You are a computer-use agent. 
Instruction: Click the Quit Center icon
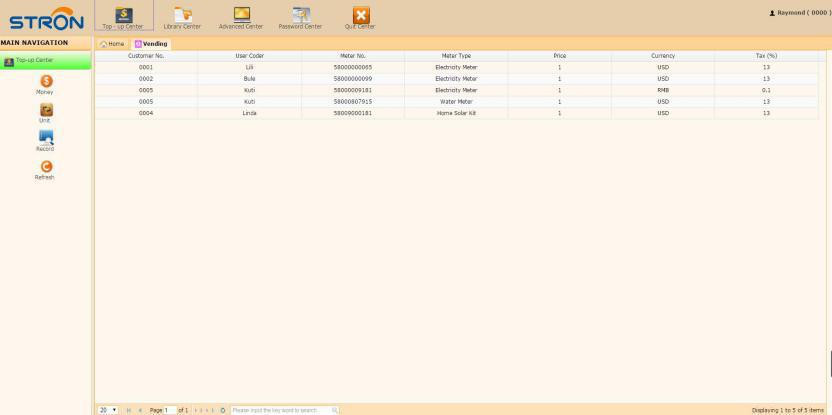click(x=359, y=17)
